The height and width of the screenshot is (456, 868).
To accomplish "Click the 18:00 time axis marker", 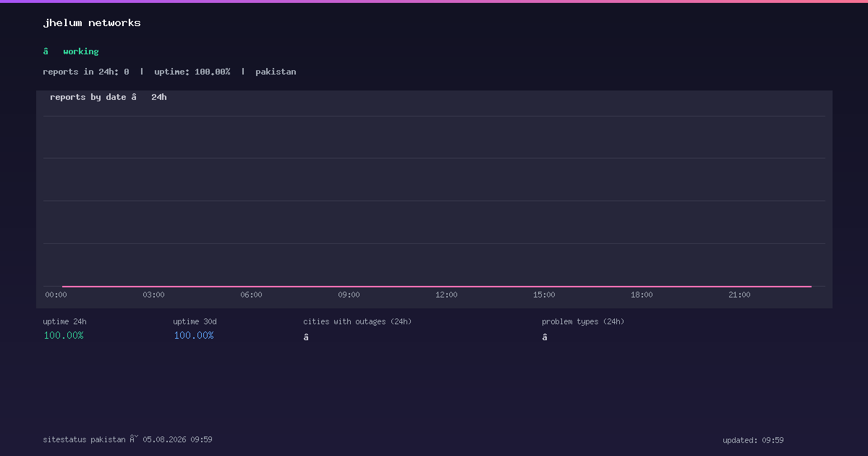I will point(642,295).
